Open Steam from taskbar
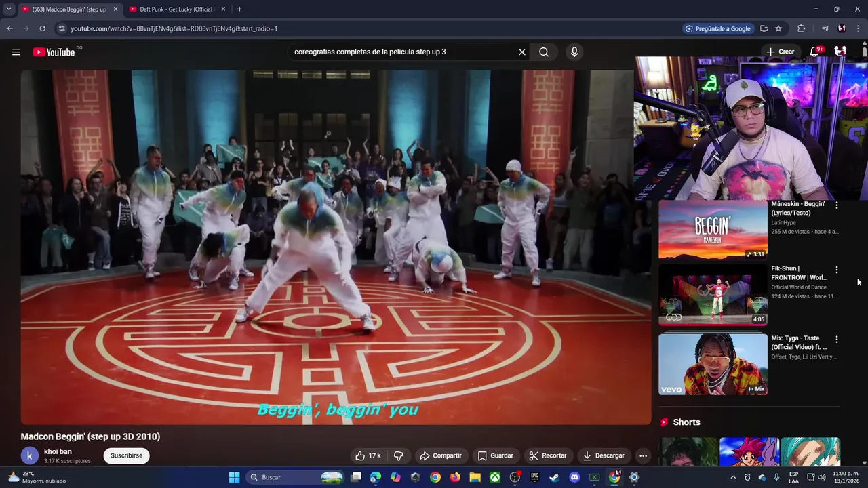Screen dimensions: 868x488 point(554,477)
